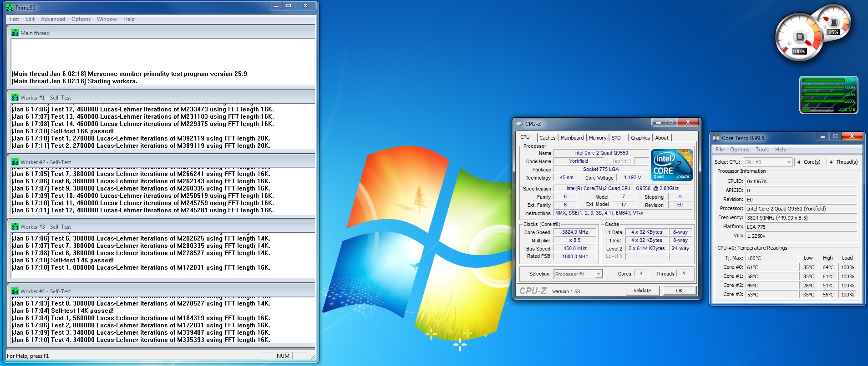The width and height of the screenshot is (868, 366).
Task: Open the Window menu in Prime95
Action: [x=107, y=19]
